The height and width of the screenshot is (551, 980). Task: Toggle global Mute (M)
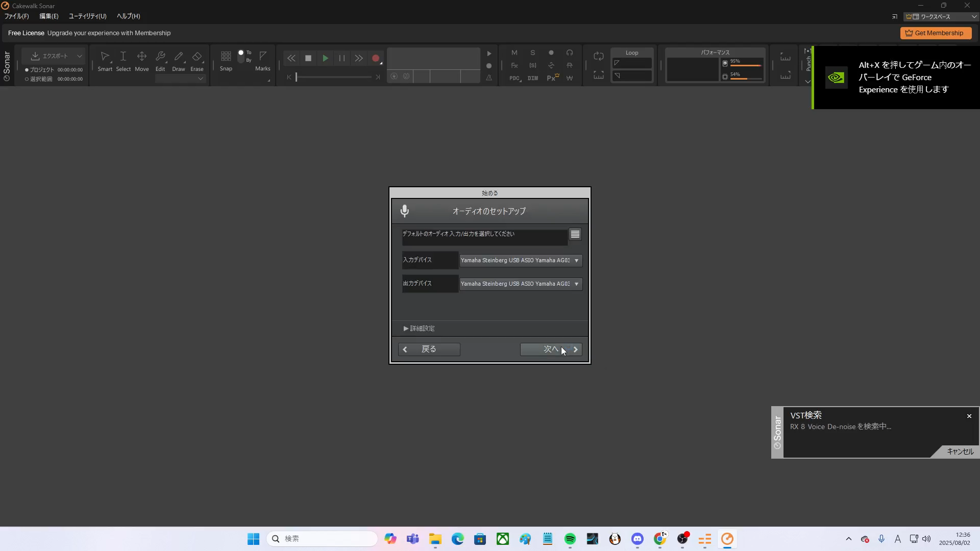point(514,53)
